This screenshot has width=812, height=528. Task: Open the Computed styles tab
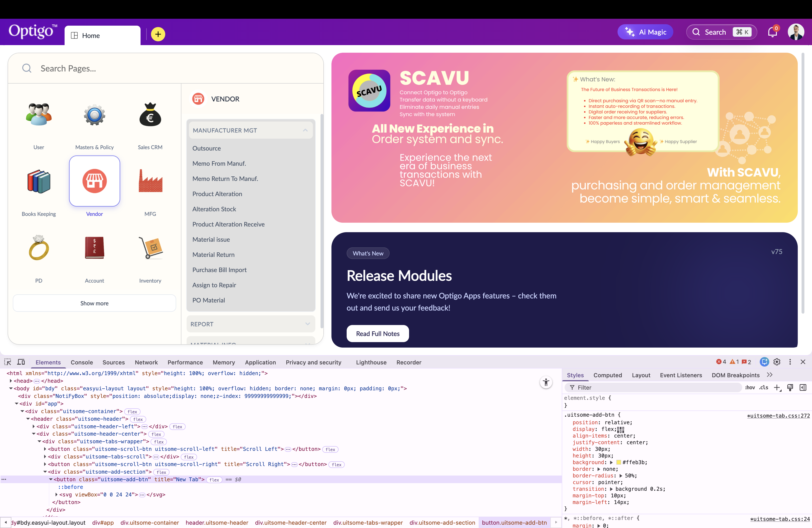coord(607,375)
